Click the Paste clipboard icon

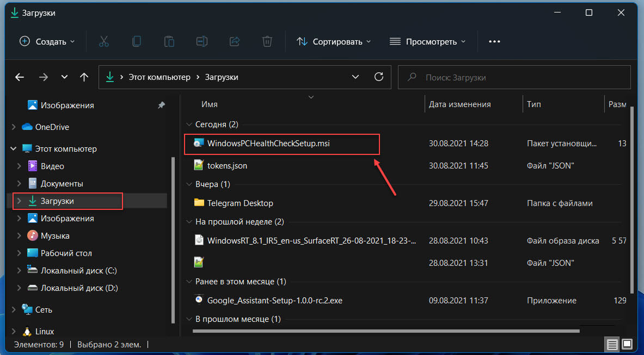(x=169, y=41)
